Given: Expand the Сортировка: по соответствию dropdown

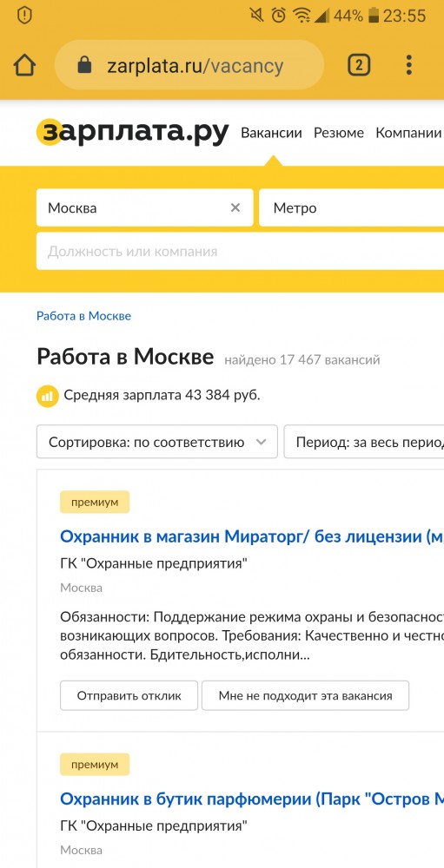Looking at the screenshot, I should [157, 442].
